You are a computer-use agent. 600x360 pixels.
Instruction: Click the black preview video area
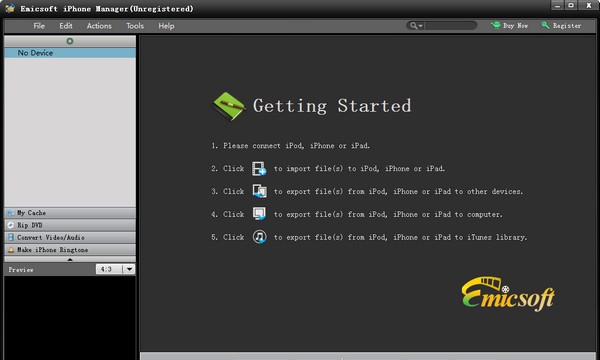[70, 318]
